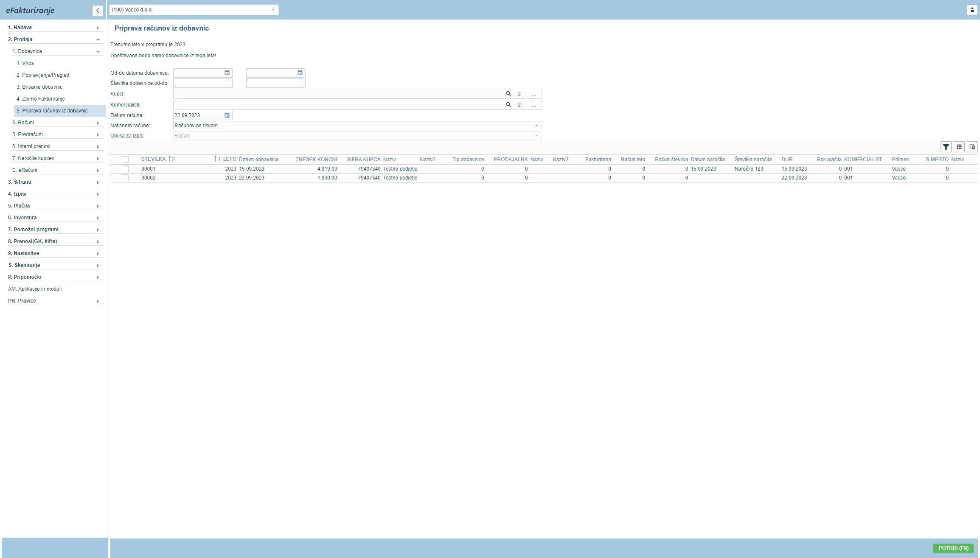Image resolution: width=980 pixels, height=558 pixels.
Task: Expand the E. eRačuni submenu
Action: click(x=57, y=170)
